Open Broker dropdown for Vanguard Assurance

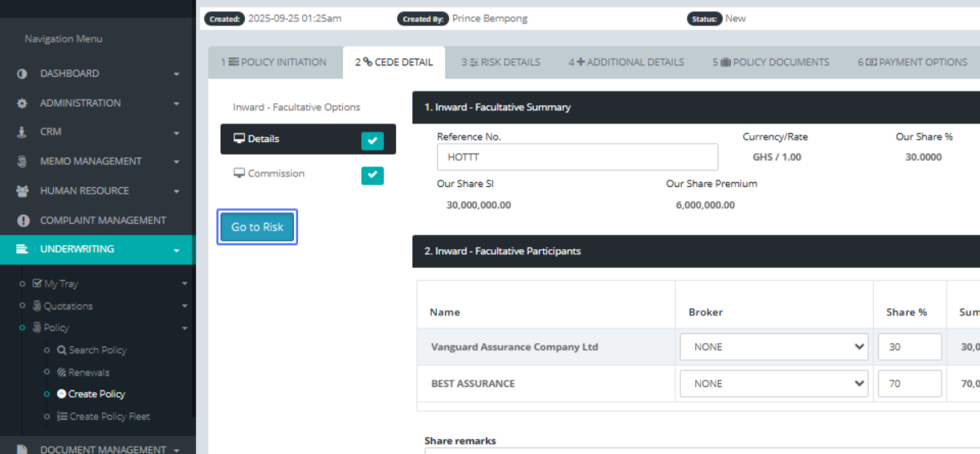pyautogui.click(x=773, y=347)
